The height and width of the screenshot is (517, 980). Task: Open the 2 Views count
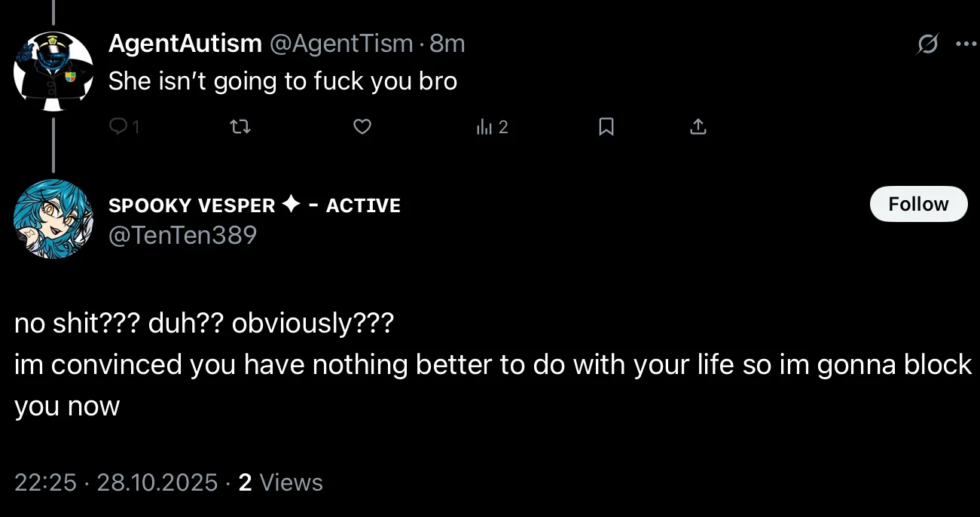coord(280,482)
